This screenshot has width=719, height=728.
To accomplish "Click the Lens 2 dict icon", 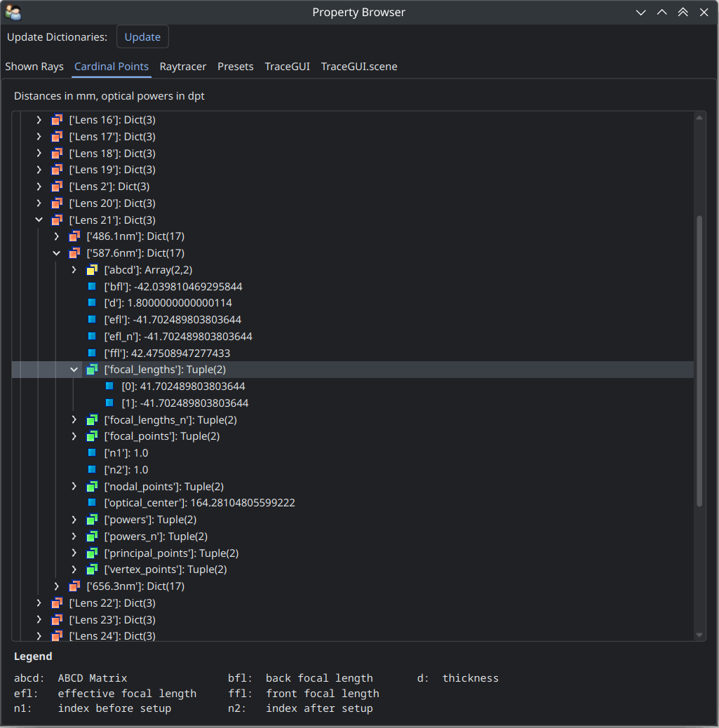I will coord(57,186).
